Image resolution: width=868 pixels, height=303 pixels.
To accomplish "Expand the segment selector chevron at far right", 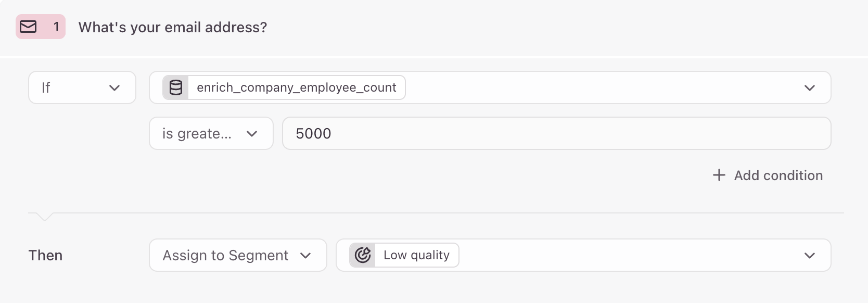I will pos(809,256).
